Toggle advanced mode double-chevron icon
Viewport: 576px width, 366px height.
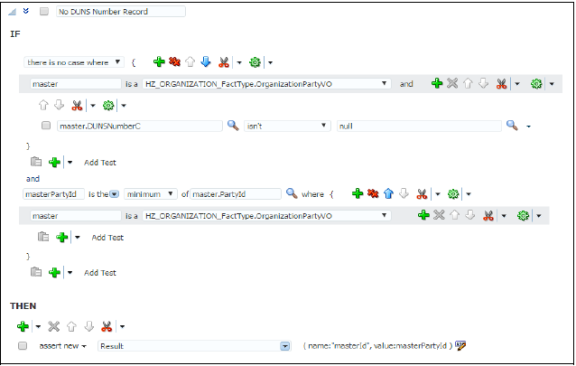pyautogui.click(x=26, y=11)
